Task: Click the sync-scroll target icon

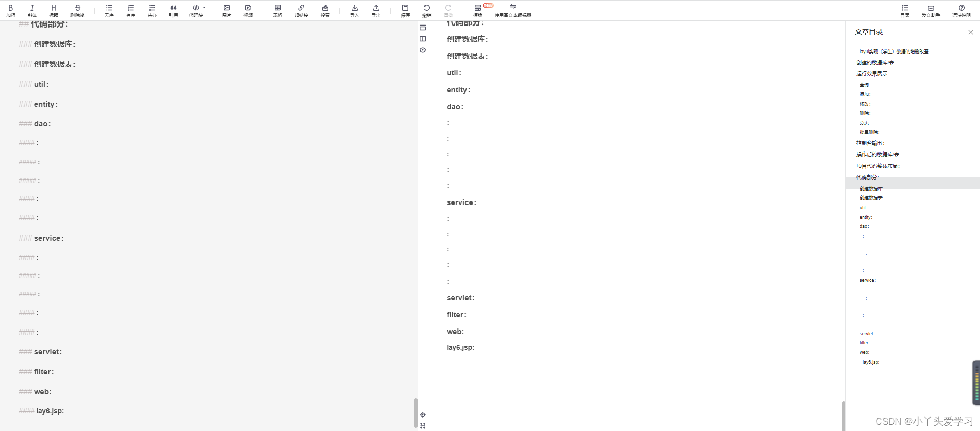Action: point(423,415)
